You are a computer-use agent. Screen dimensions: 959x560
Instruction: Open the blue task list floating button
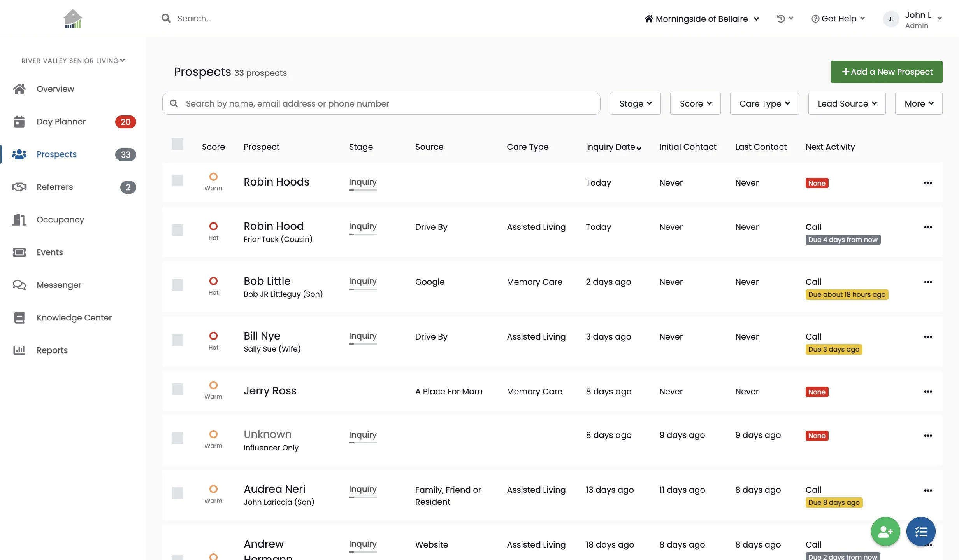pos(920,531)
